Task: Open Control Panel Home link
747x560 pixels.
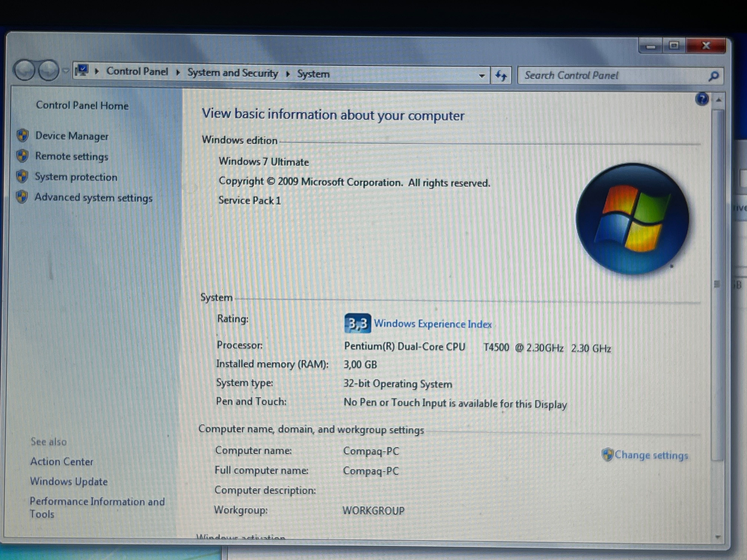Action: [x=82, y=106]
